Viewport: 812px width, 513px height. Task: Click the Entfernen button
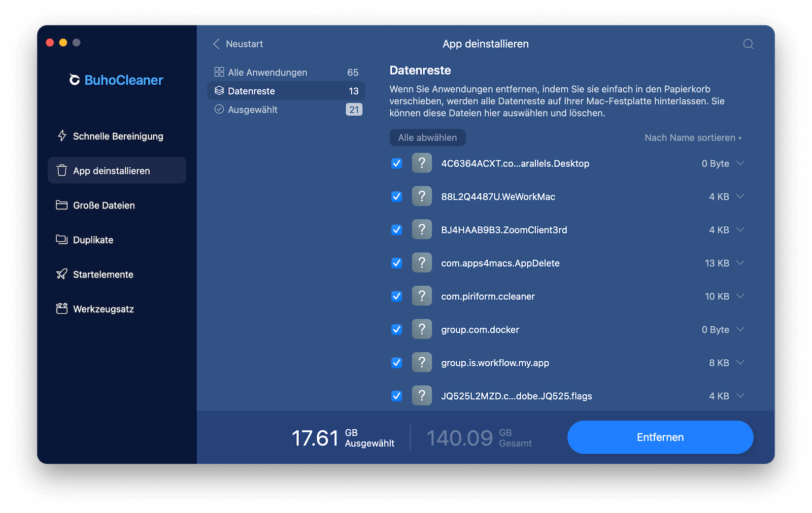click(x=660, y=437)
